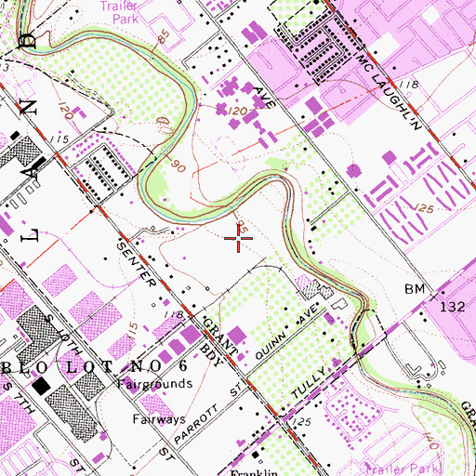
Task: Click the "90" contour elevation label
Action: coord(178,166)
